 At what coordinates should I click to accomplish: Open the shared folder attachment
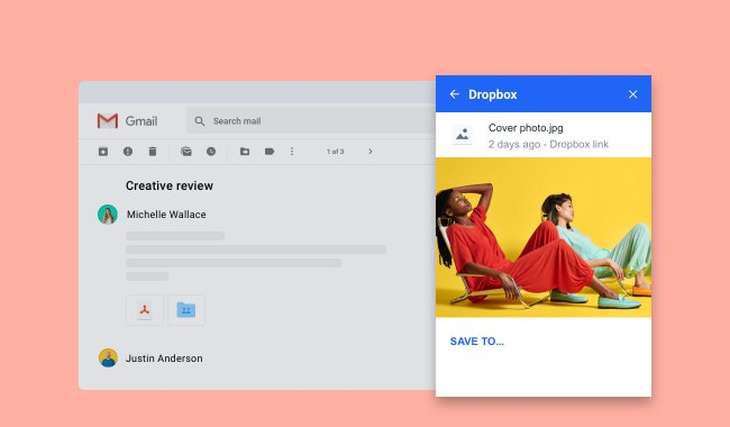pyautogui.click(x=186, y=310)
